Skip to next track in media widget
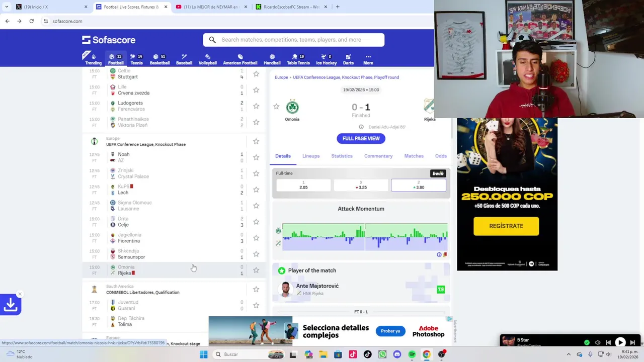This screenshot has height=362, width=644. 632,342
